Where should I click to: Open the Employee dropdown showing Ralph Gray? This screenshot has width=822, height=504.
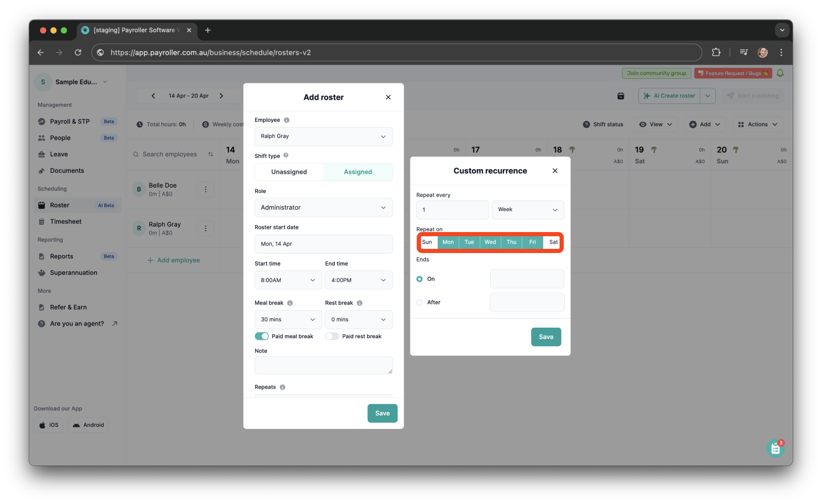(323, 136)
